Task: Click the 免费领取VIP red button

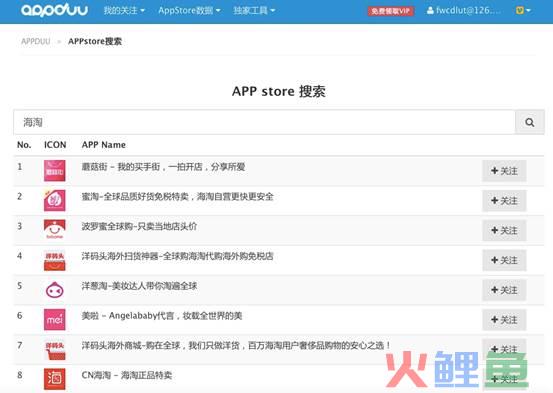Action: 391,11
